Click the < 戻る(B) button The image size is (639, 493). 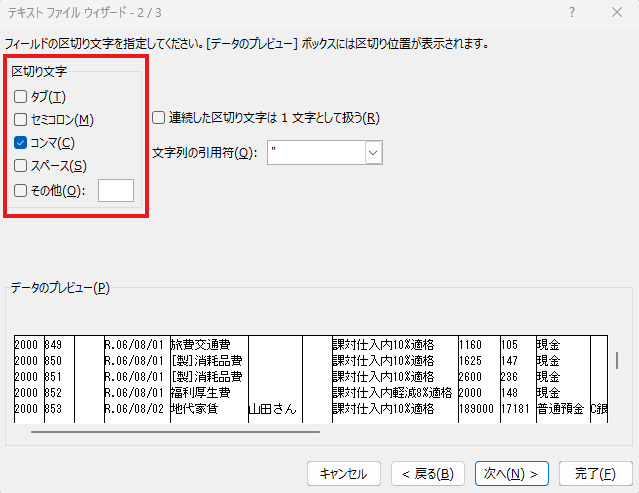click(427, 473)
